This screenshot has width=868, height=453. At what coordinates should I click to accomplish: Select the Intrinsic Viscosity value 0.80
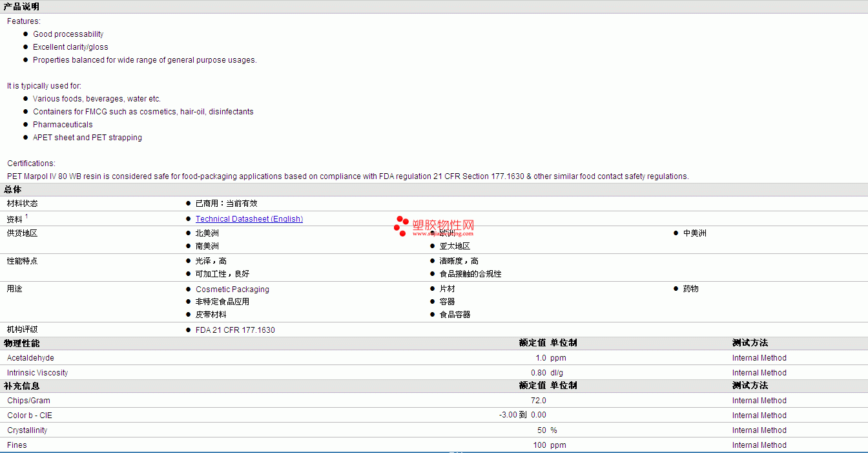coord(539,373)
